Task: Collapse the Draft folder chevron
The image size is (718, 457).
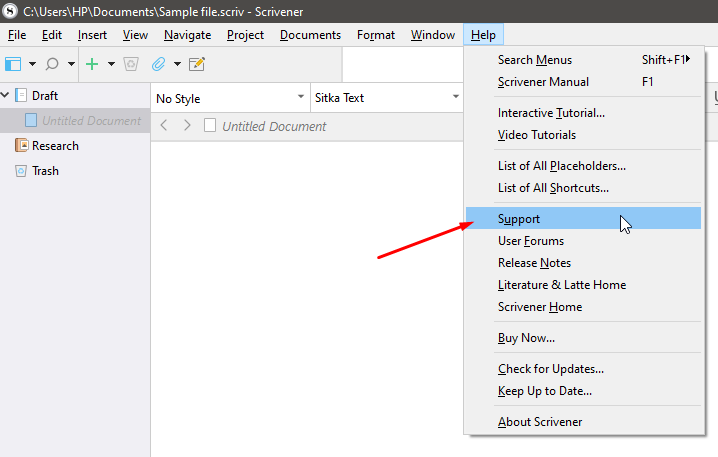Action: (5, 95)
